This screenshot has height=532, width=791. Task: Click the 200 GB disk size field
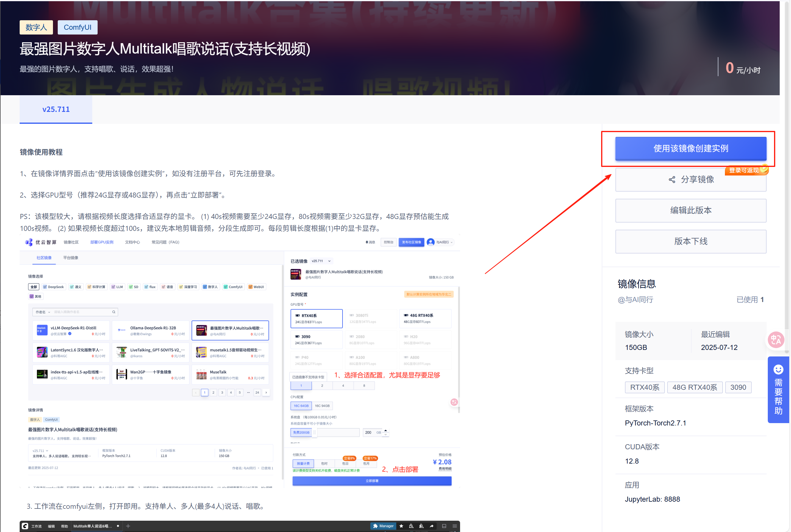372,432
